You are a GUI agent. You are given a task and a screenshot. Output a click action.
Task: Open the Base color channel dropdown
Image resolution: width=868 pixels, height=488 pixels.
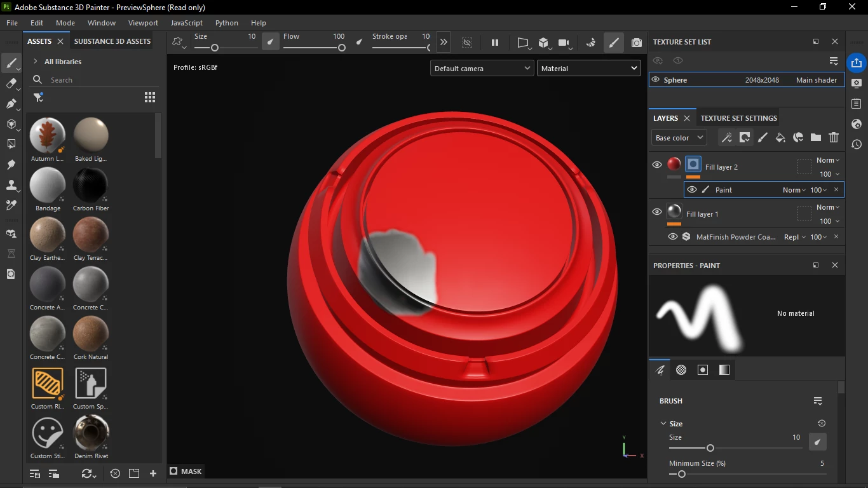[679, 137]
